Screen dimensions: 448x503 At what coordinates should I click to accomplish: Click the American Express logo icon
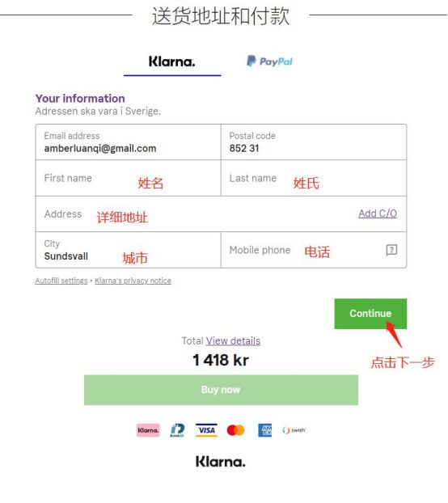[265, 430]
